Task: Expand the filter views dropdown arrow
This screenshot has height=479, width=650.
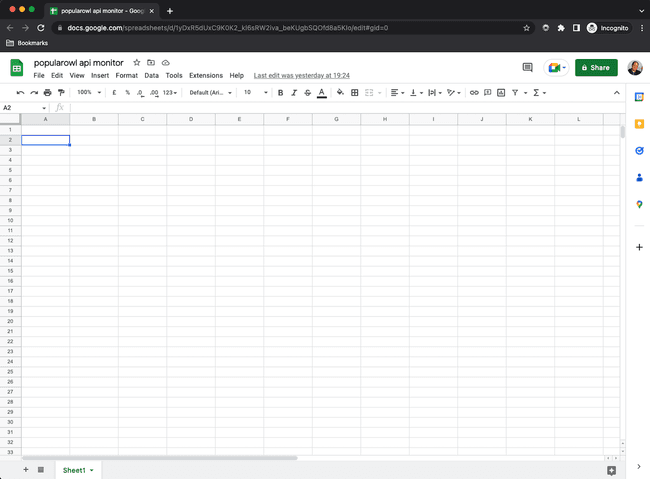Action: coord(525,93)
